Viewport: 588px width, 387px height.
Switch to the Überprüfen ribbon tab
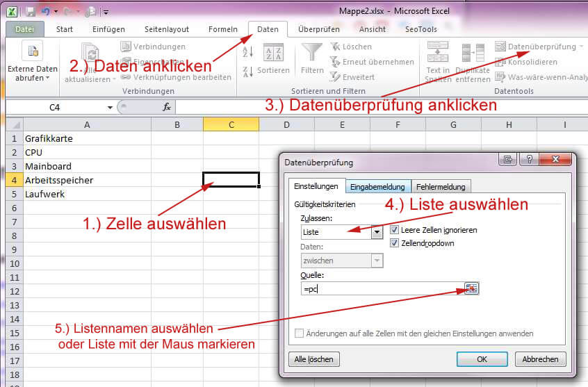pyautogui.click(x=319, y=29)
